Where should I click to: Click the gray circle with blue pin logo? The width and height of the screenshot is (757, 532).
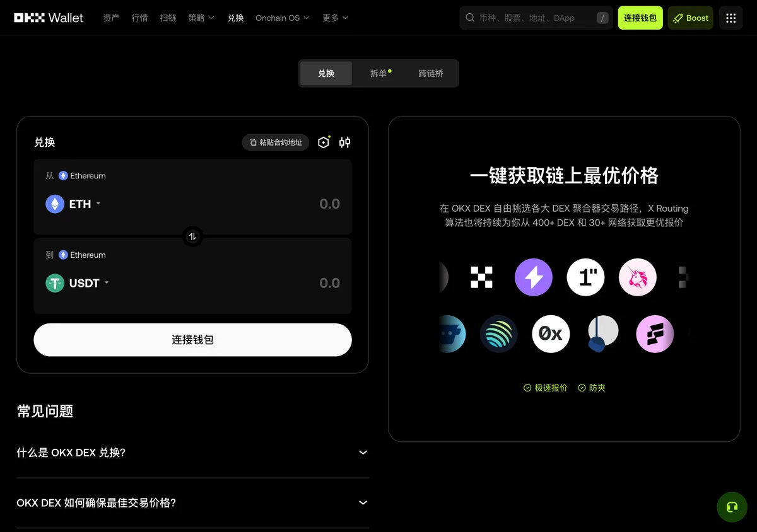point(602,334)
